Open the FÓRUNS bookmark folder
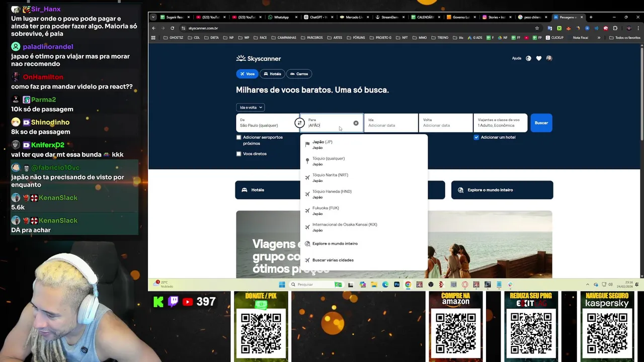Screen dimensions: 644x362 [x=356, y=38]
